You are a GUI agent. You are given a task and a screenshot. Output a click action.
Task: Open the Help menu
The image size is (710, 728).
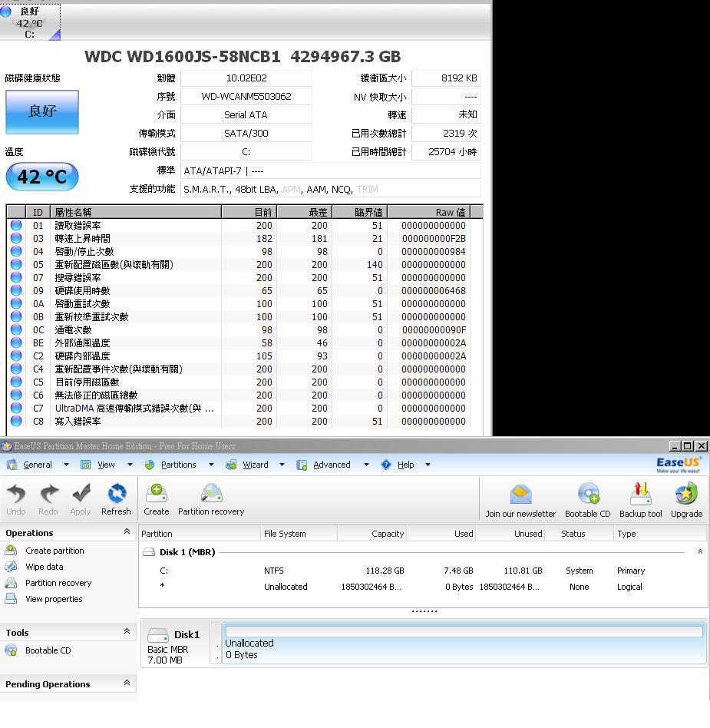point(405,465)
